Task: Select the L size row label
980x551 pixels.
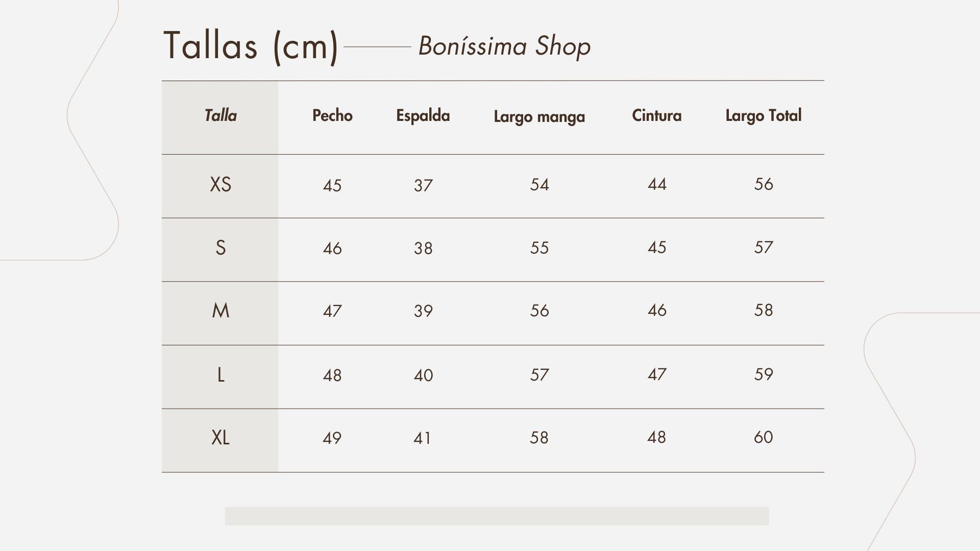Action: click(x=220, y=375)
